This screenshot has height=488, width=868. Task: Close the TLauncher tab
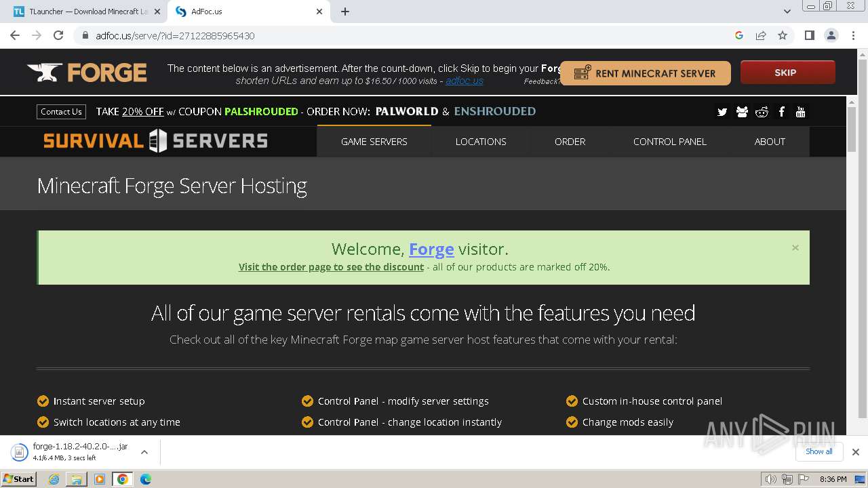point(157,12)
